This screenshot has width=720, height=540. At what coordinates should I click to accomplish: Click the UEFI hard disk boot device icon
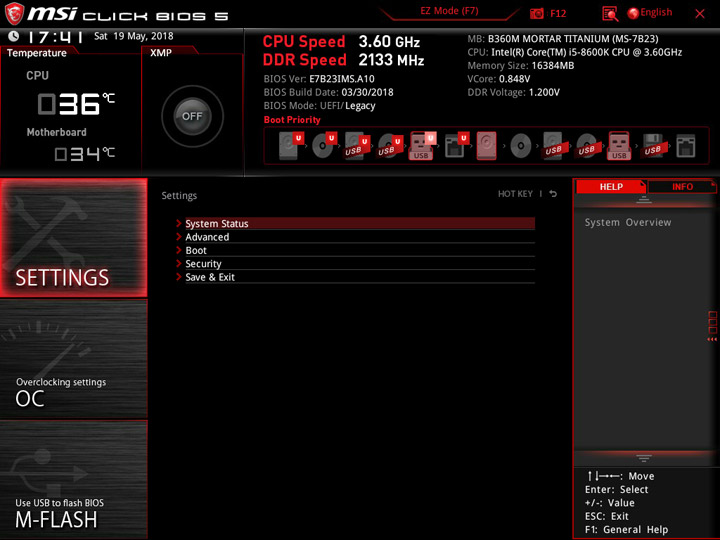tap(290, 146)
